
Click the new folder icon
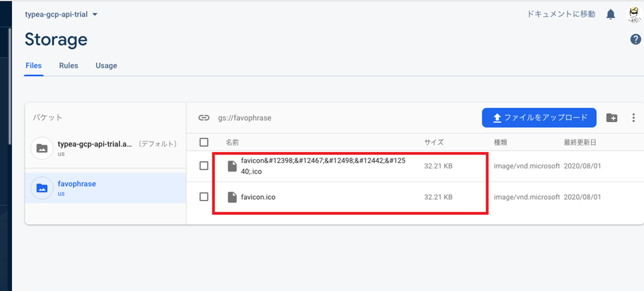[612, 118]
